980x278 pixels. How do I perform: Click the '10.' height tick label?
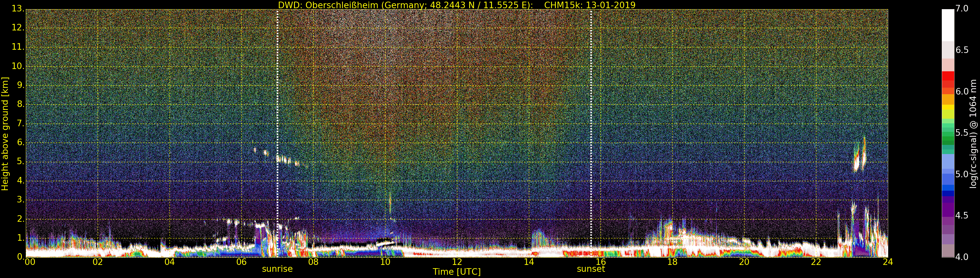coord(18,66)
